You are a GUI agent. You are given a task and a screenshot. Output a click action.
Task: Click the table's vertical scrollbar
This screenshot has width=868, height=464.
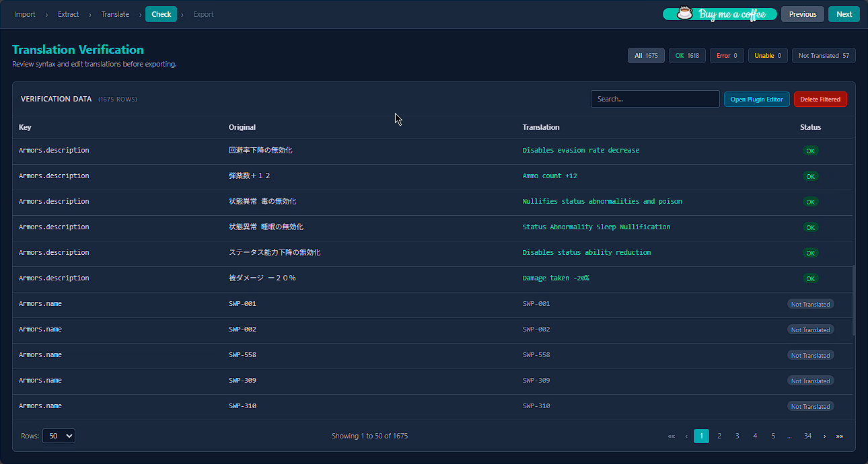(855, 300)
